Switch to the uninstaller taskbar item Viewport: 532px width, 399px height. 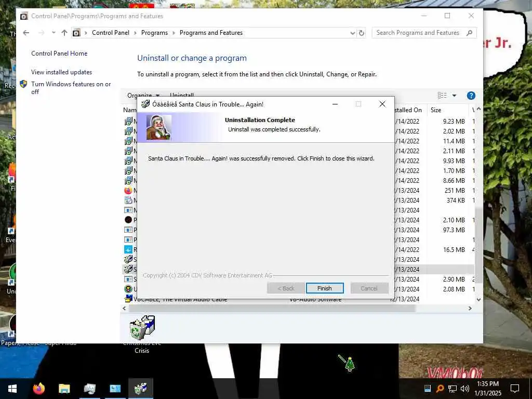pos(140,389)
